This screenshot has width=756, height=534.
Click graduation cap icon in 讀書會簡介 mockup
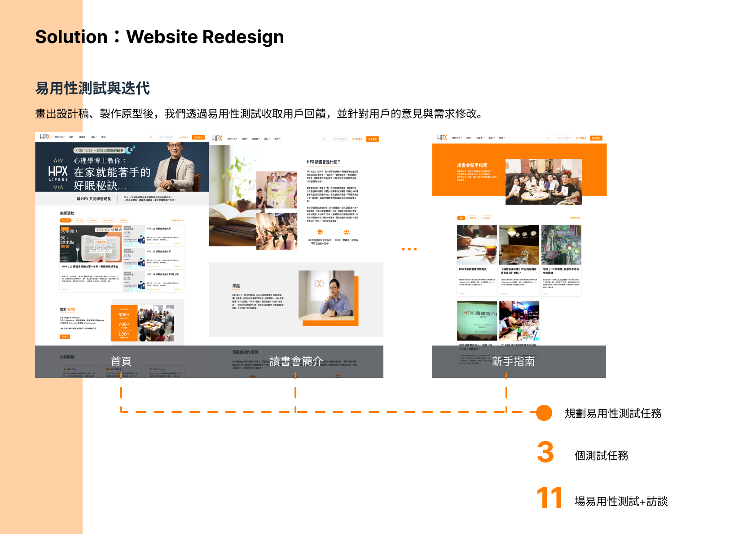click(x=320, y=232)
